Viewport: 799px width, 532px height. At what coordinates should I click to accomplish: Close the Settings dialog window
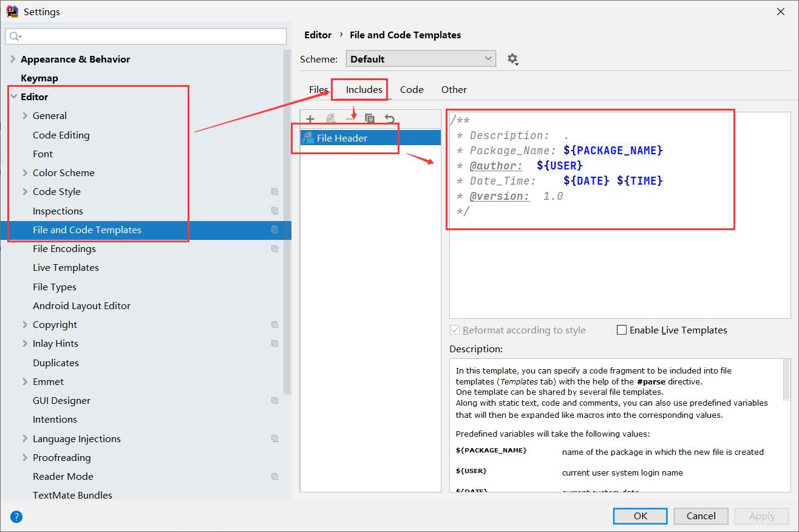pyautogui.click(x=781, y=12)
